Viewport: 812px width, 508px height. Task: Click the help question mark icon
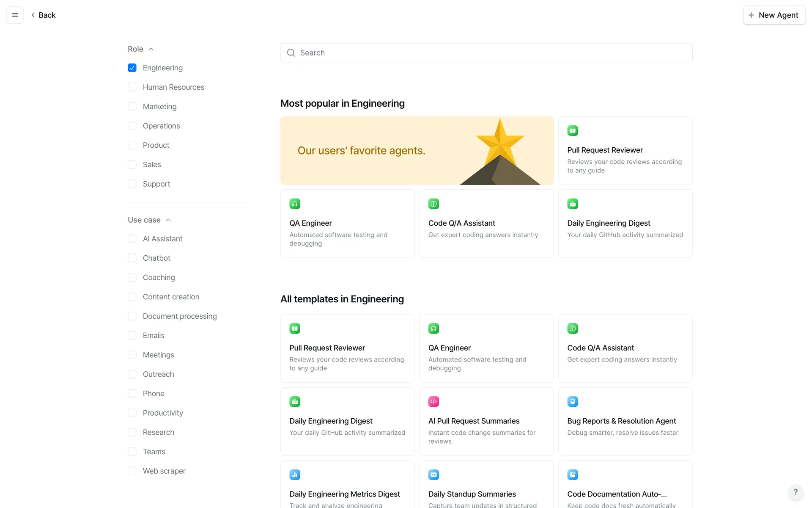796,492
